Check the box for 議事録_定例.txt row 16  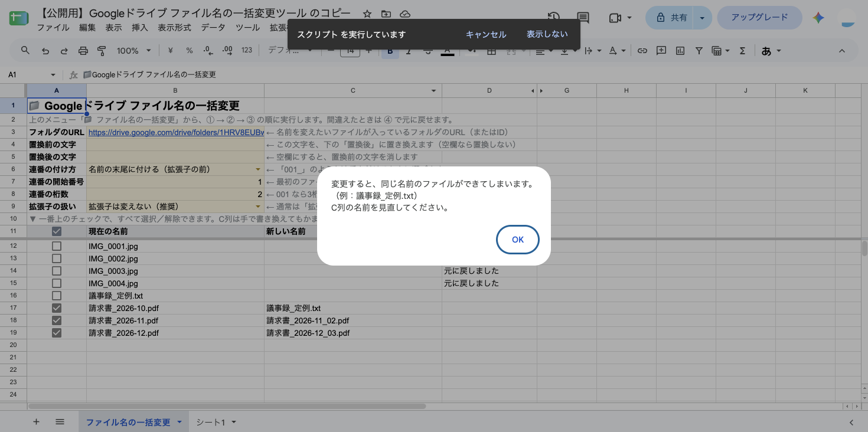tap(57, 296)
